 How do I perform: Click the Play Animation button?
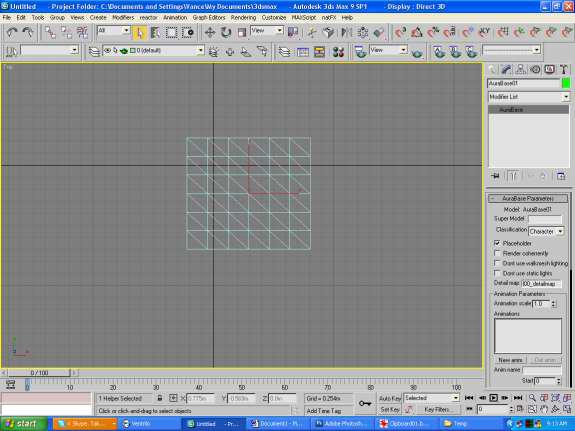click(x=494, y=398)
